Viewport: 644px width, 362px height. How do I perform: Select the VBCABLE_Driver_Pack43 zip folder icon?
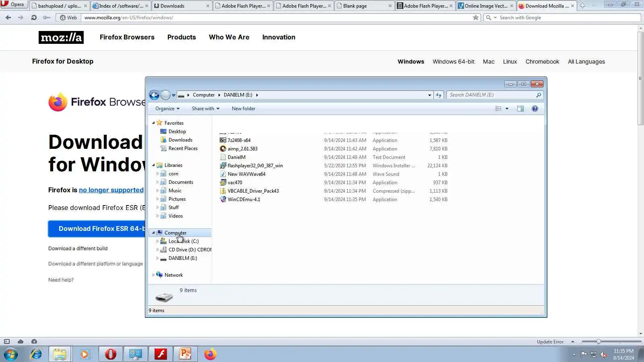point(223,191)
